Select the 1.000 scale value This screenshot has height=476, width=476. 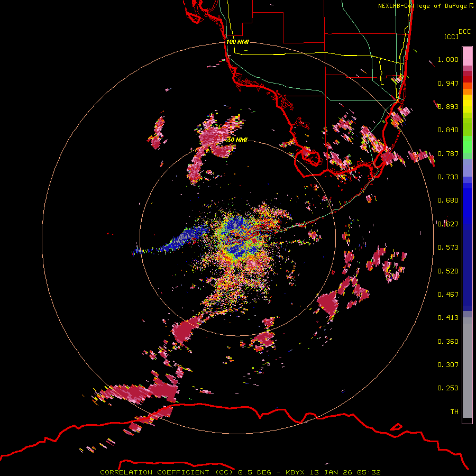point(448,59)
